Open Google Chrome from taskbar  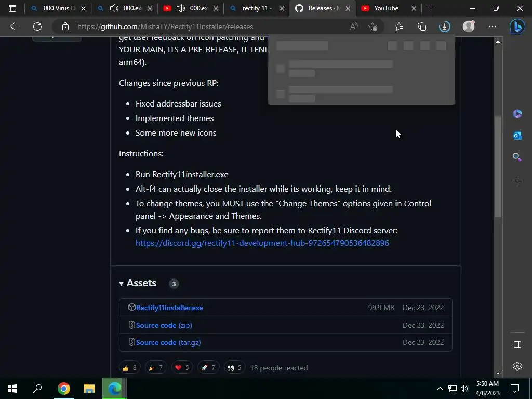(x=63, y=389)
